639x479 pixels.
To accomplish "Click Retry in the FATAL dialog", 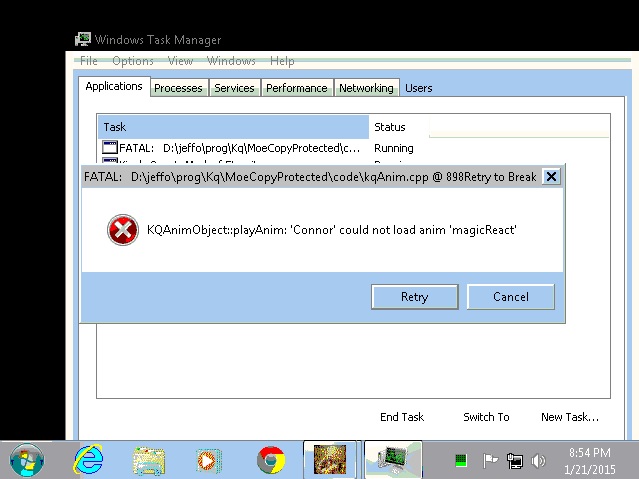I will tap(414, 296).
